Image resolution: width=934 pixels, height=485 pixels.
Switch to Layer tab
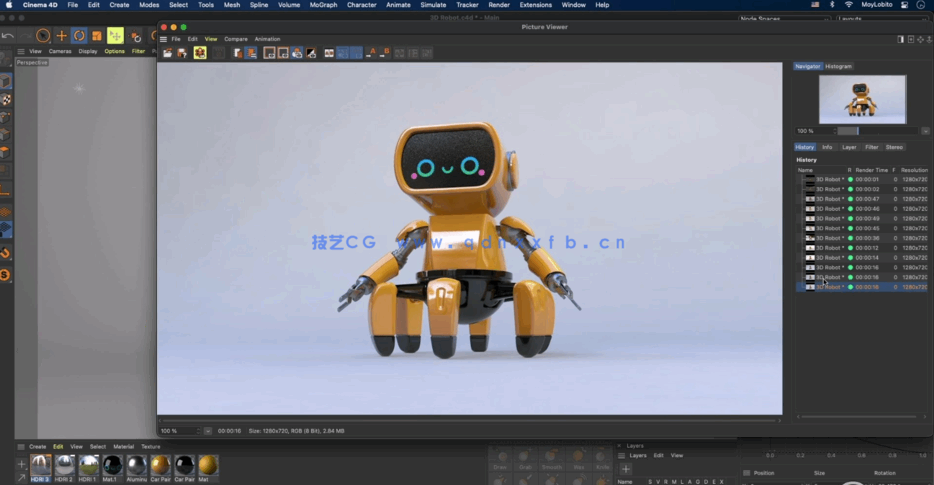pos(849,147)
